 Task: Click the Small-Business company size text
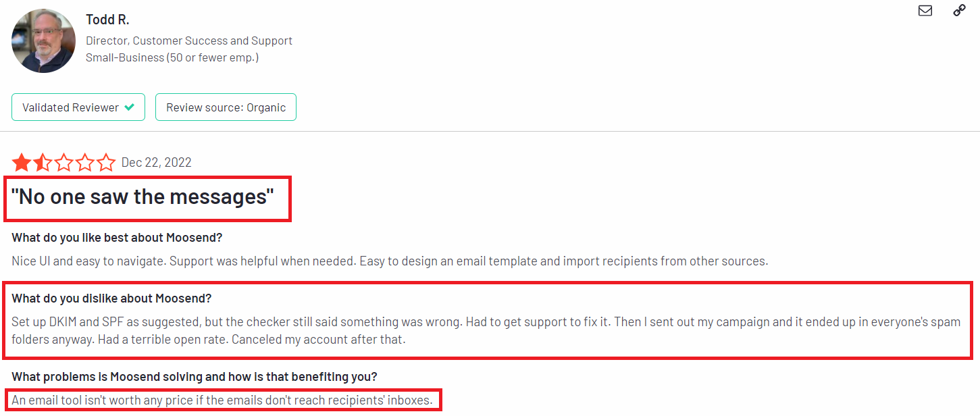(172, 57)
